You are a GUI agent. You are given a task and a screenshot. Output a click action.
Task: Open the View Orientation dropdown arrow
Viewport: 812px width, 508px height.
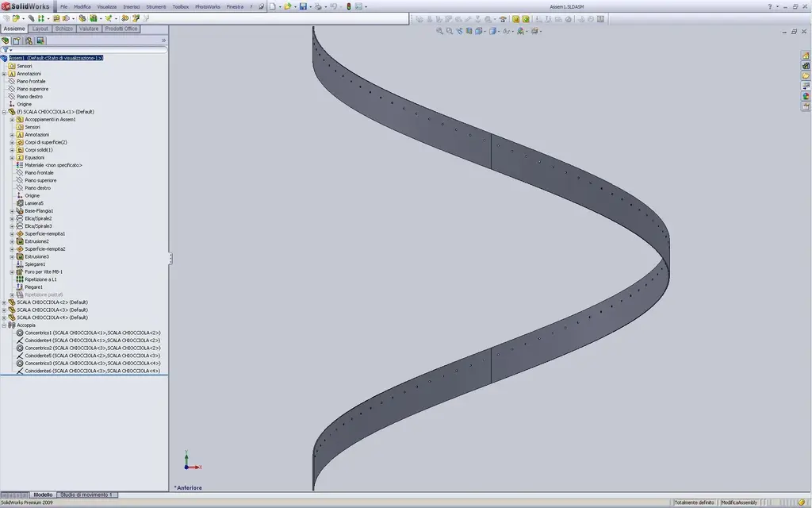485,31
